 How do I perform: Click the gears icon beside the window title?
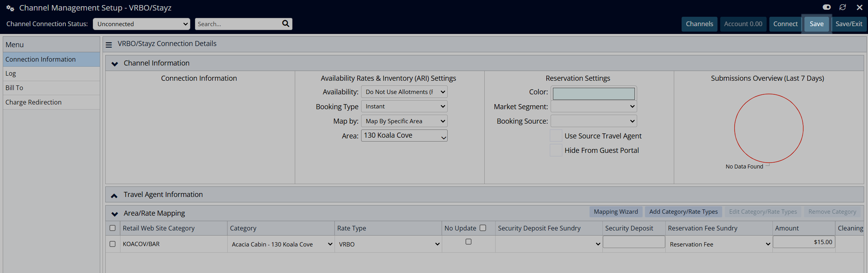pyautogui.click(x=10, y=8)
